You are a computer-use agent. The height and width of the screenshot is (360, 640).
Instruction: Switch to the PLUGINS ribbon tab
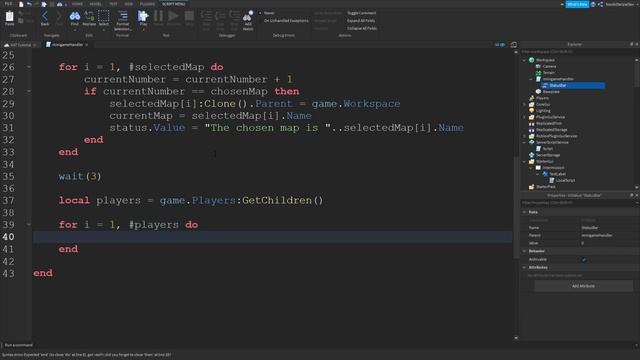tap(147, 4)
